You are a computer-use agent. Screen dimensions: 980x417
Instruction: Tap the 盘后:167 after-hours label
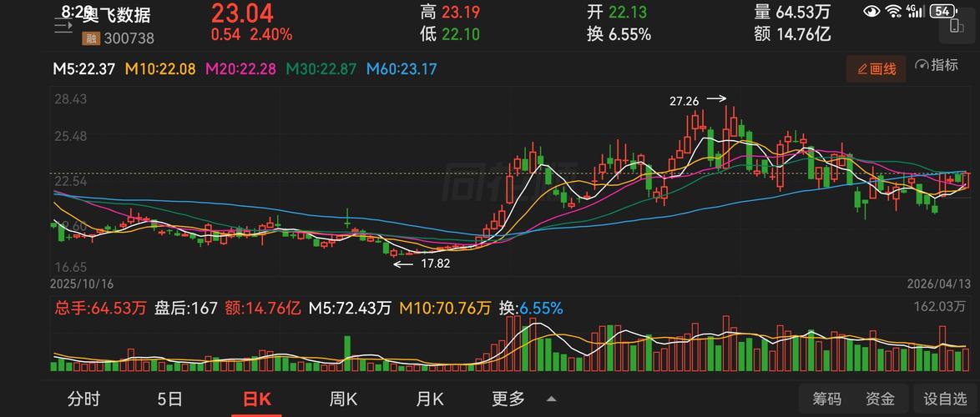tap(186, 308)
